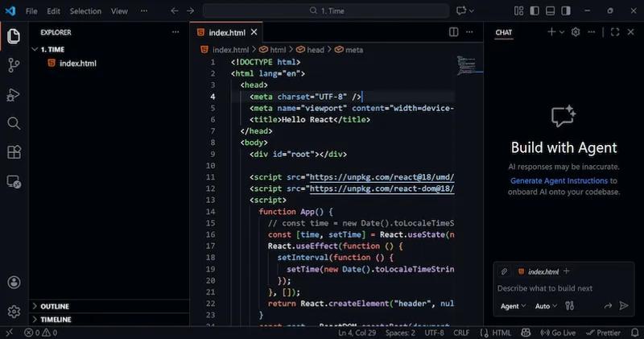
Task: Open the Copilot chat title bar icon
Action: pos(461,10)
